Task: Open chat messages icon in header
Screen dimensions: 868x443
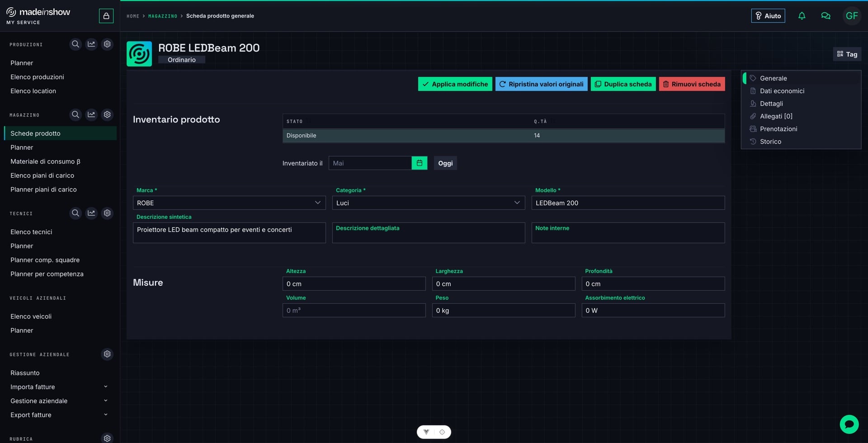Action: tap(826, 16)
